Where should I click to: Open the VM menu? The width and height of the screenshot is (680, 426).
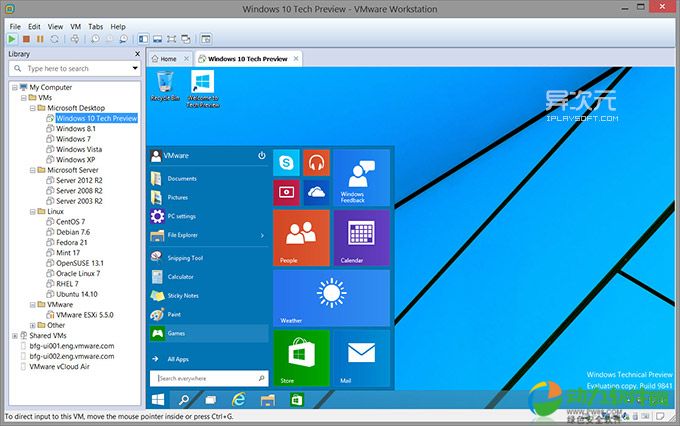(x=74, y=26)
